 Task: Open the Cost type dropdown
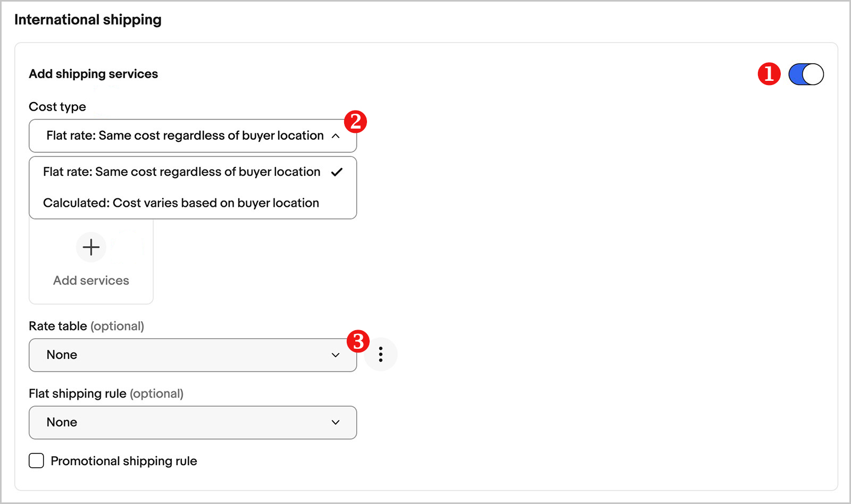[193, 136]
